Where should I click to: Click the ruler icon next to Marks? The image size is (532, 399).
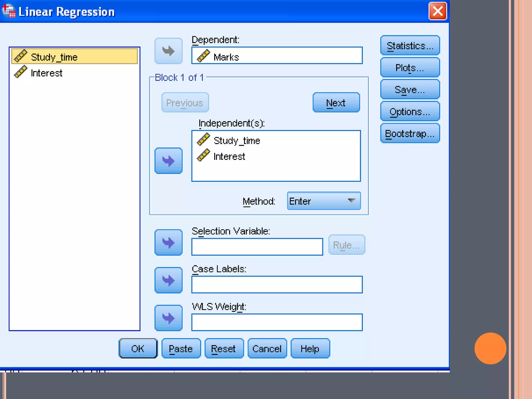click(x=203, y=56)
